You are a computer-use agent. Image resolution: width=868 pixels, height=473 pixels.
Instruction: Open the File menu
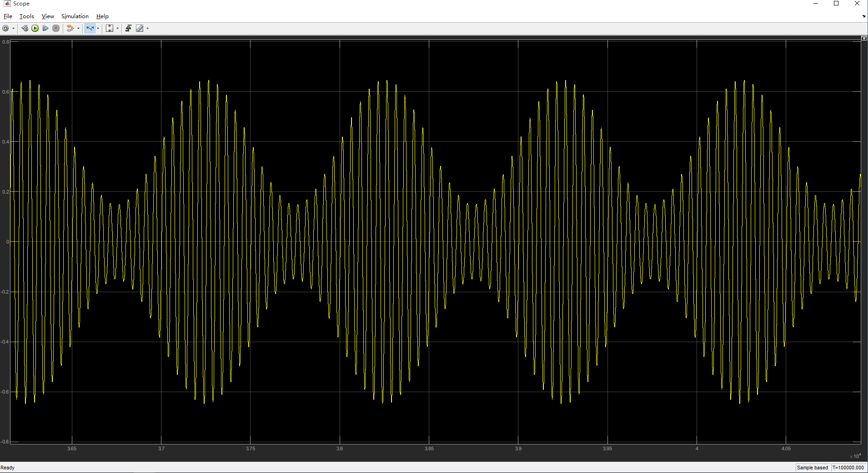click(x=8, y=16)
